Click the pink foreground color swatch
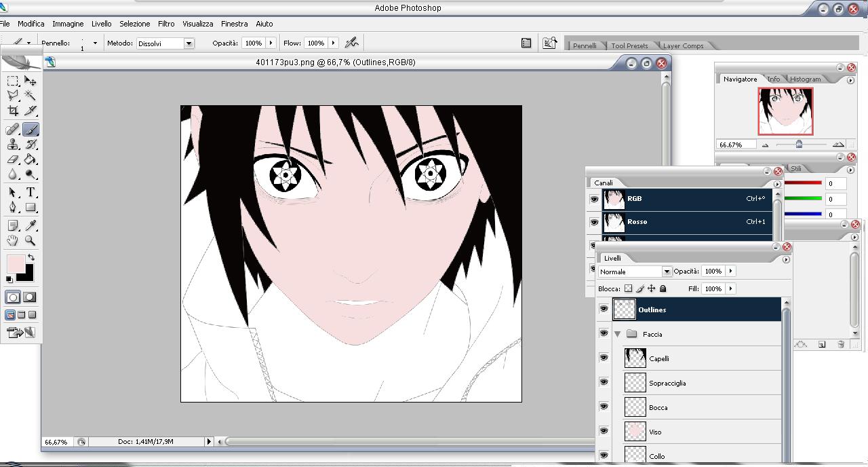The width and height of the screenshot is (868, 467). click(x=15, y=263)
